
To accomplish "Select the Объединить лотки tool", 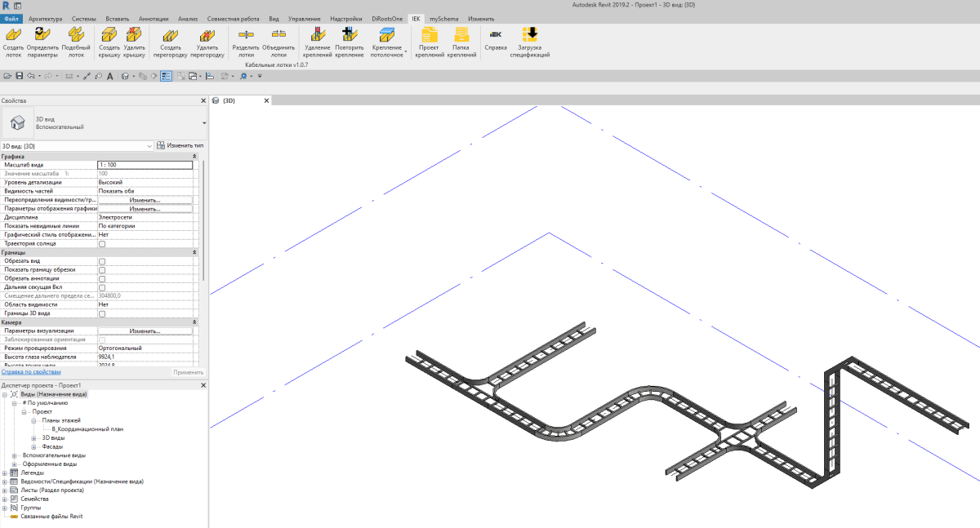I will pyautogui.click(x=278, y=34).
